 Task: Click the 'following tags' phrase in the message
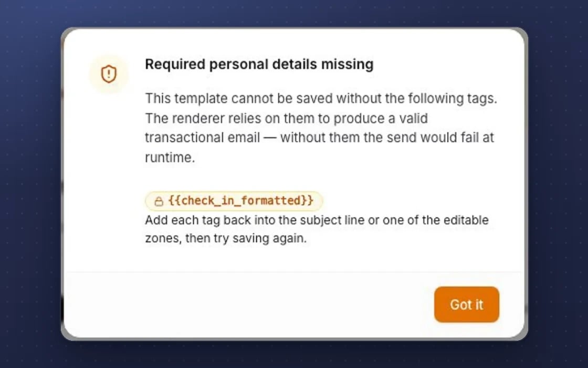click(453, 98)
